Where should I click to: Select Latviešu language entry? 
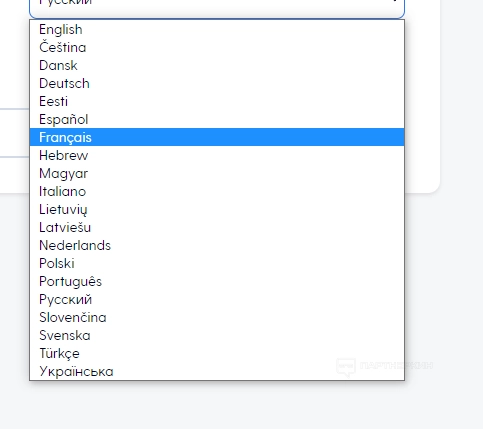[x=217, y=227]
